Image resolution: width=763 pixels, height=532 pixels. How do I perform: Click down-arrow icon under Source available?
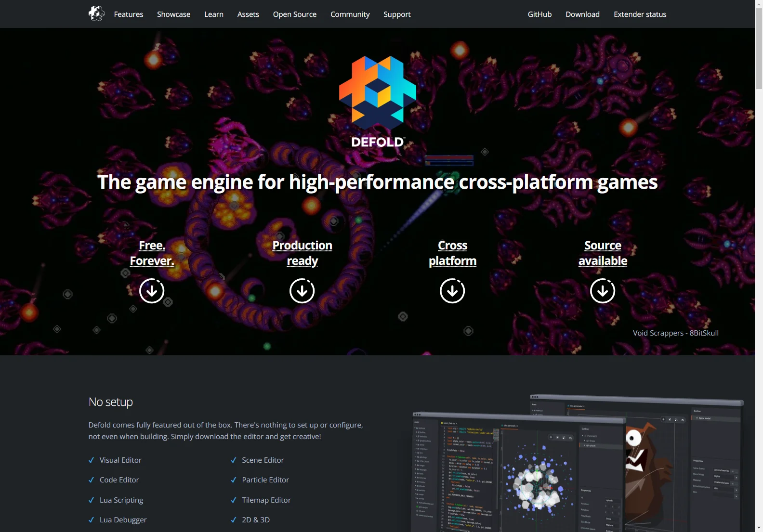603,291
